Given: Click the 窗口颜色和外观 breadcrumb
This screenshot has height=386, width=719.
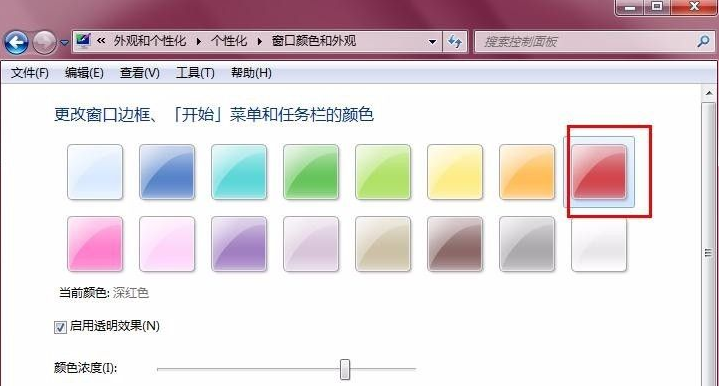Looking at the screenshot, I should coord(314,41).
